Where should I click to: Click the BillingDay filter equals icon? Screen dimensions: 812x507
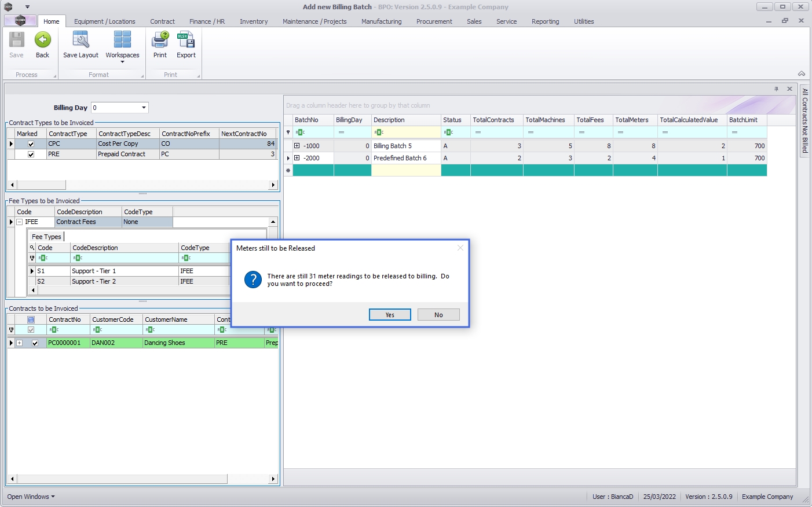click(341, 133)
